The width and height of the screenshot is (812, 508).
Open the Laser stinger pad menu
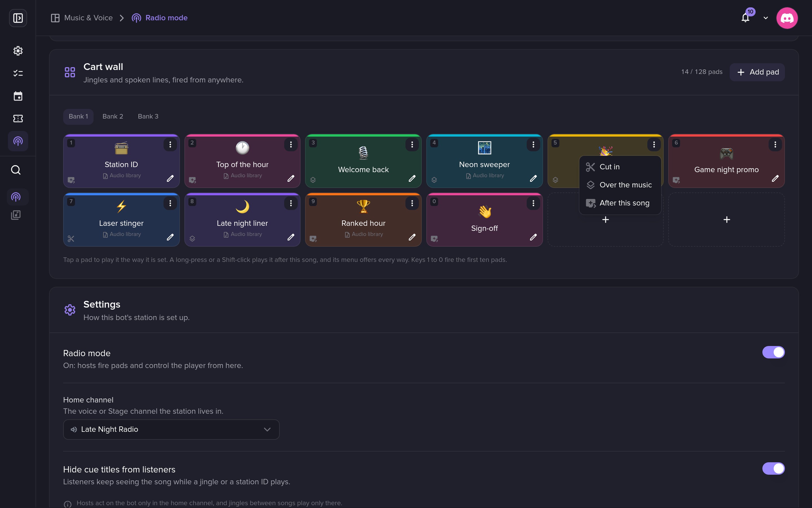170,203
